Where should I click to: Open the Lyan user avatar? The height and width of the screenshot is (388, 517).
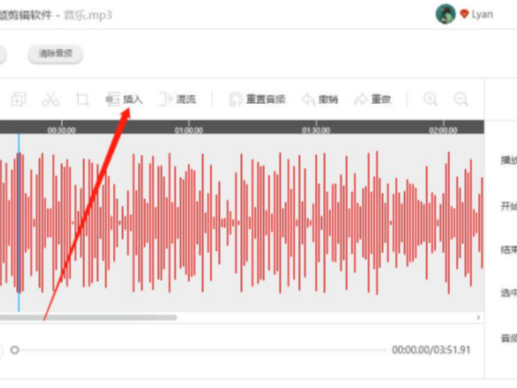446,14
